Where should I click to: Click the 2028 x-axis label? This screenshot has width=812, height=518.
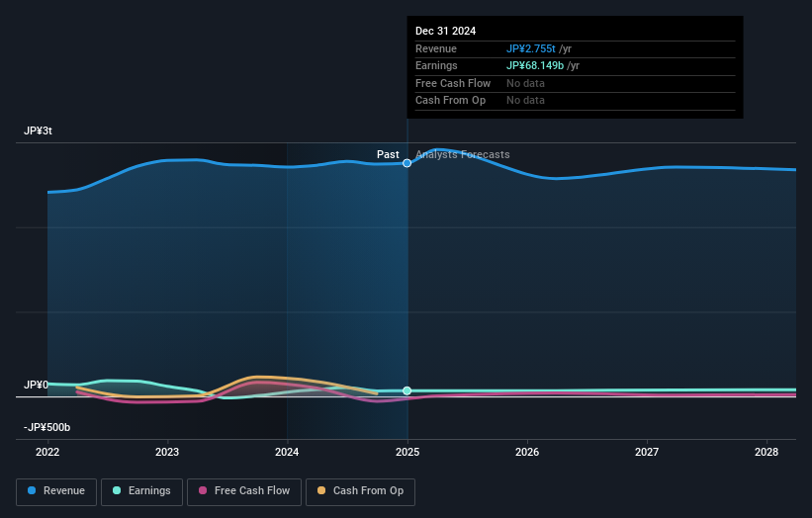(767, 452)
